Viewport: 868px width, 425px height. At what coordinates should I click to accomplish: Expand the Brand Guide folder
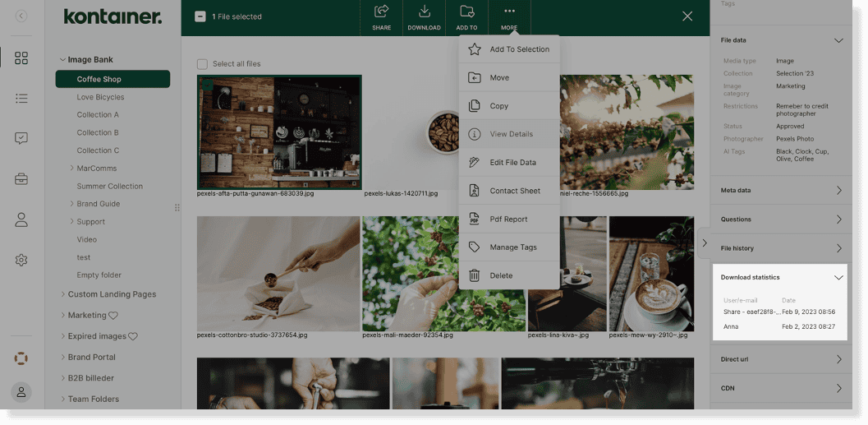tap(72, 204)
